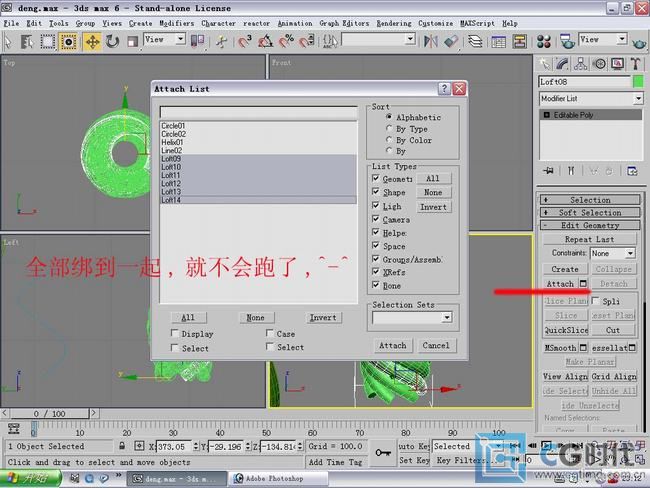Toggle Window/Crossing selection mode
Viewport: 650px width, 488px height.
click(69, 41)
